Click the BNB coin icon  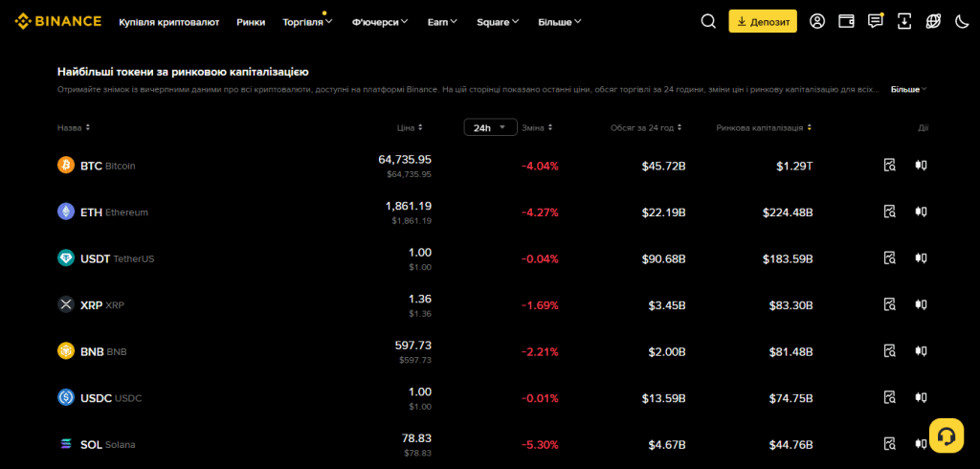click(x=66, y=351)
